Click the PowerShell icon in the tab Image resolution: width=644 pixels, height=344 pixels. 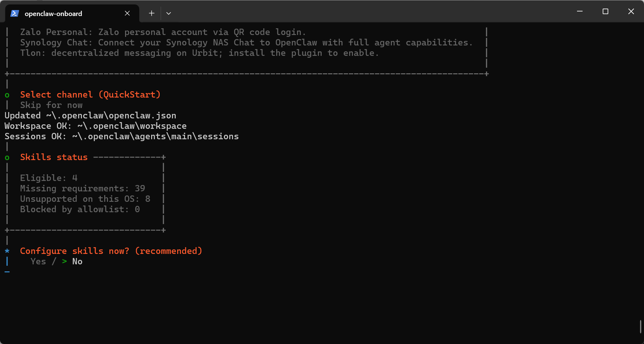[15, 13]
